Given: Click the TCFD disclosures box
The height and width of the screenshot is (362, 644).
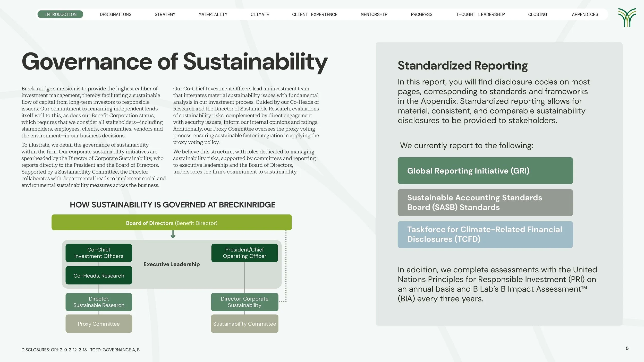Looking at the screenshot, I should tap(485, 235).
